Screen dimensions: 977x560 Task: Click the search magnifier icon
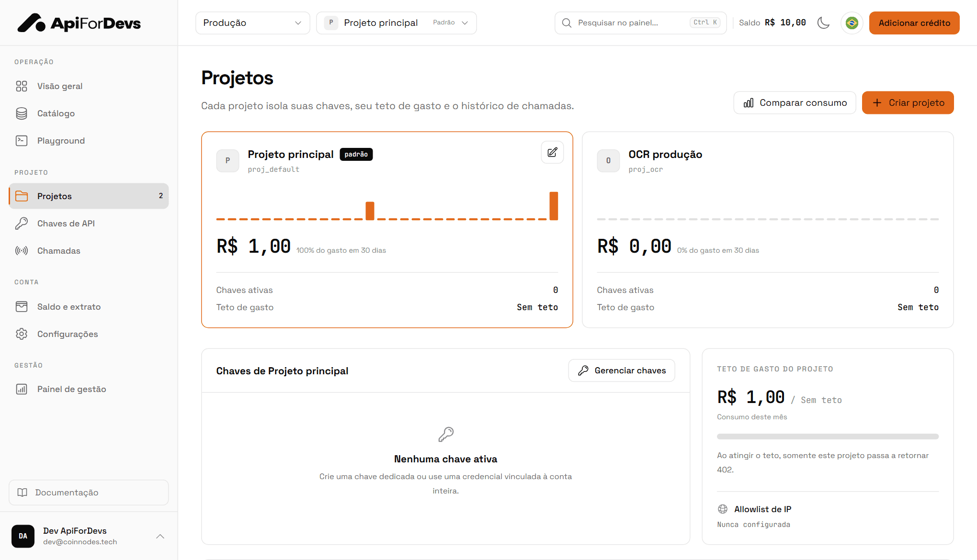coord(567,22)
